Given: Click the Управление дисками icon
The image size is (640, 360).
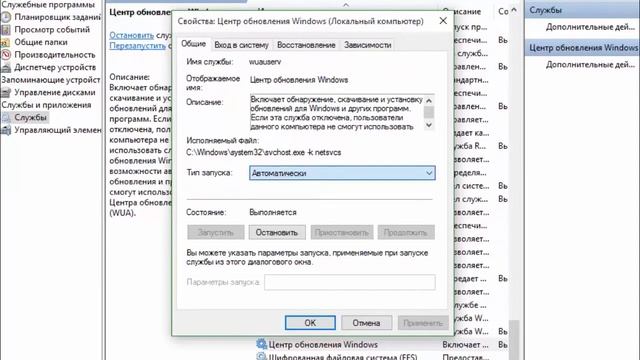Looking at the screenshot, I should click(x=6, y=93).
